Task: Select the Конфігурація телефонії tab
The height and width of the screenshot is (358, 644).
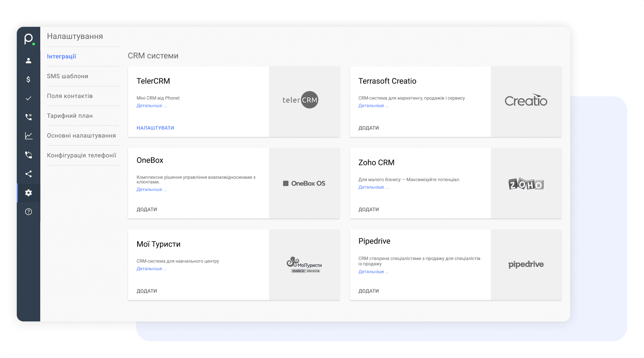Action: point(82,155)
